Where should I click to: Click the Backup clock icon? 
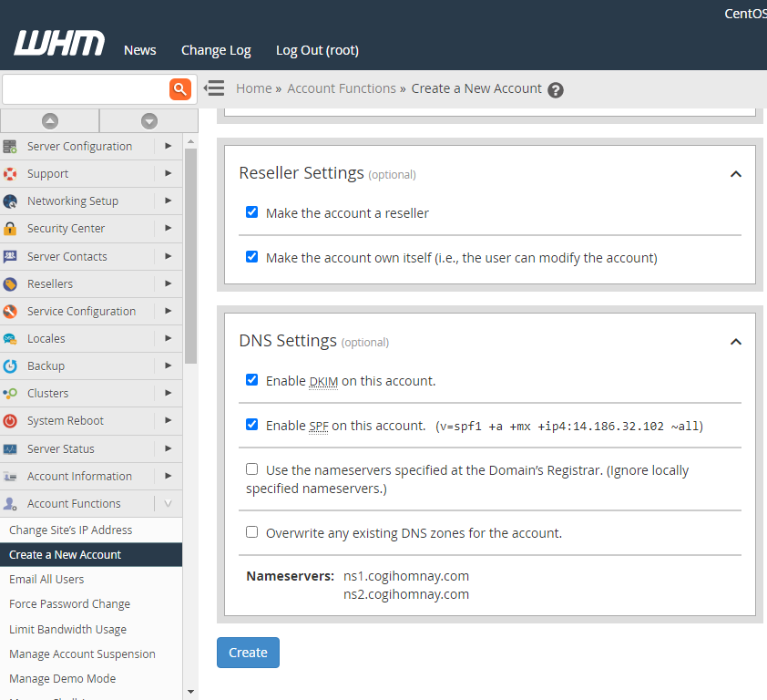(10, 366)
